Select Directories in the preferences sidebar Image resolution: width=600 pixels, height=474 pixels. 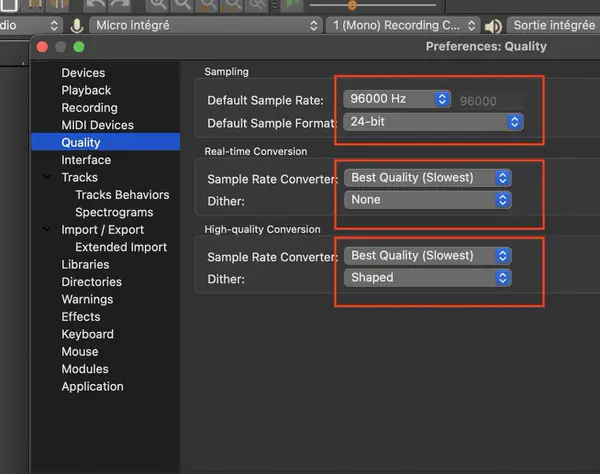pos(91,282)
